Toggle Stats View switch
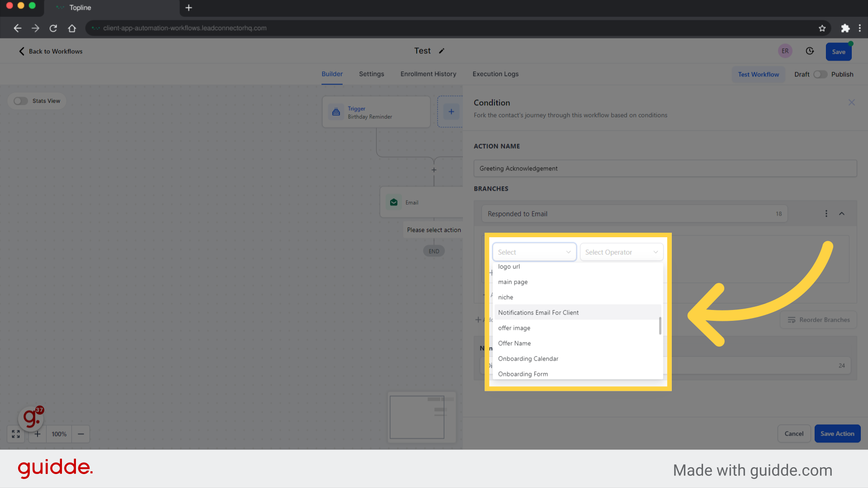Viewport: 868px width, 488px height. [x=20, y=101]
